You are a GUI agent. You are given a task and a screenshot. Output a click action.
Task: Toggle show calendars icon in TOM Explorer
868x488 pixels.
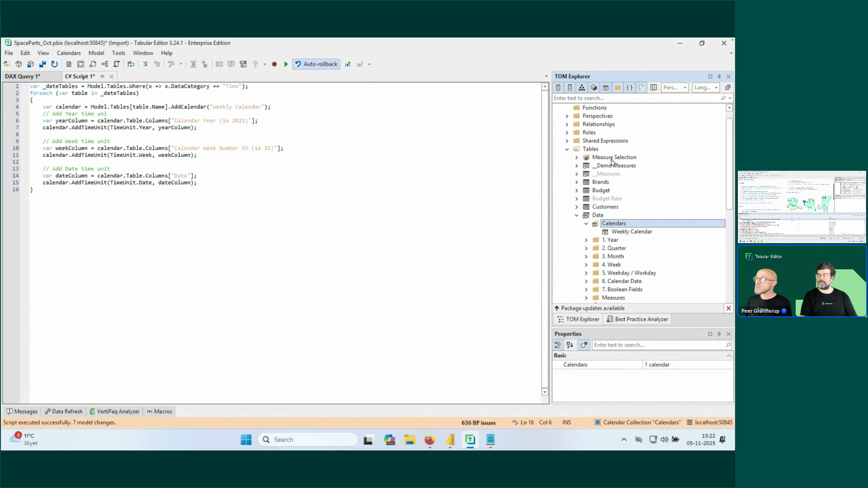pos(606,88)
